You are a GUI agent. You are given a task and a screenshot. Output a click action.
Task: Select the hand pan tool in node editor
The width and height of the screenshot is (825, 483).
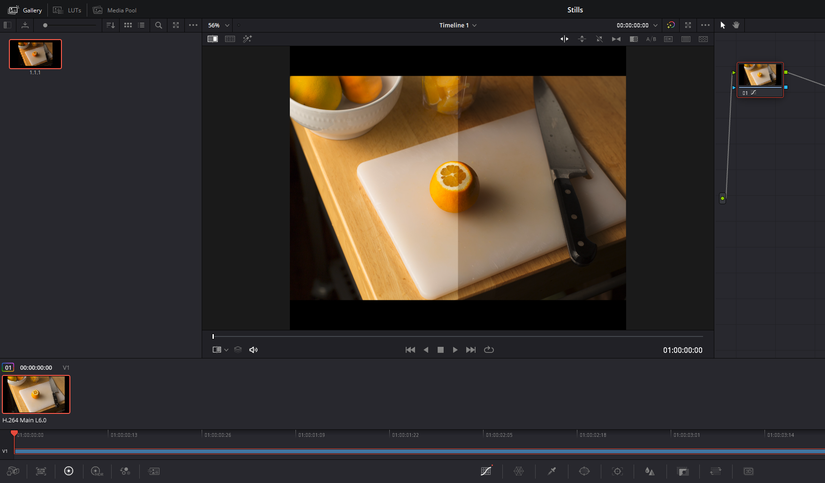[736, 25]
